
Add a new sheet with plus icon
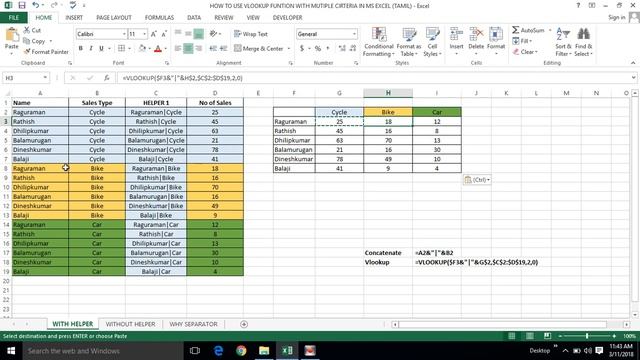tap(244, 324)
